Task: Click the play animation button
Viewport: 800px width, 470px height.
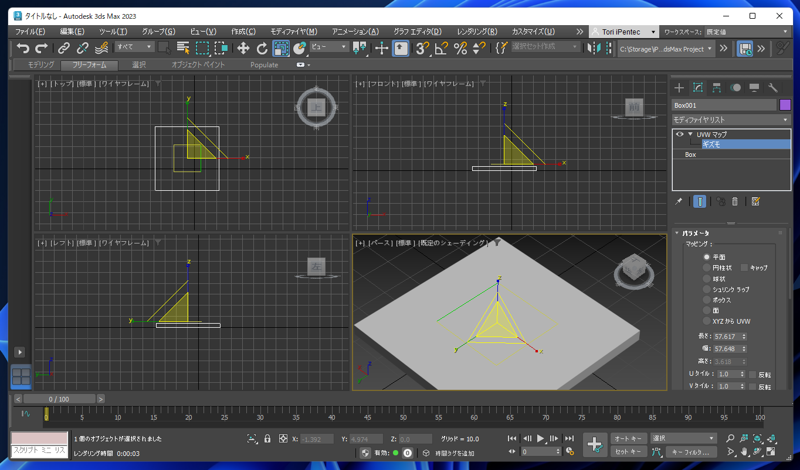Action: point(540,438)
